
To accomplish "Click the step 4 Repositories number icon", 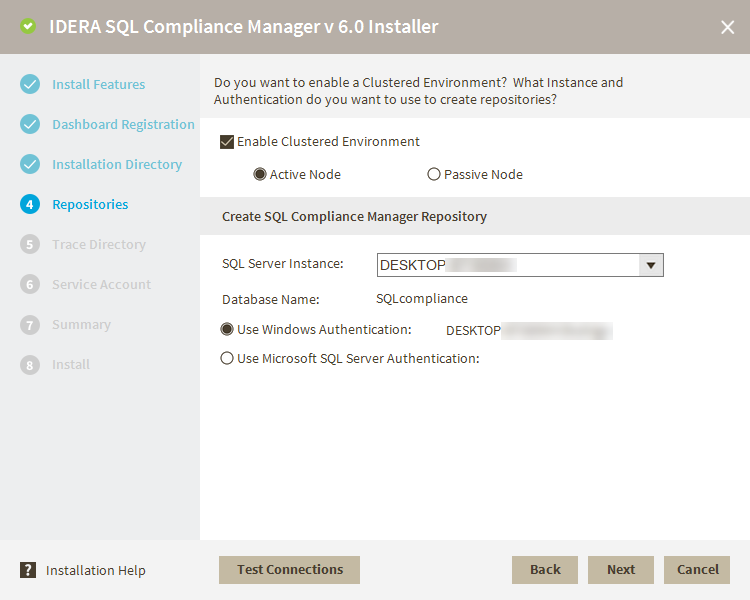I will (30, 204).
